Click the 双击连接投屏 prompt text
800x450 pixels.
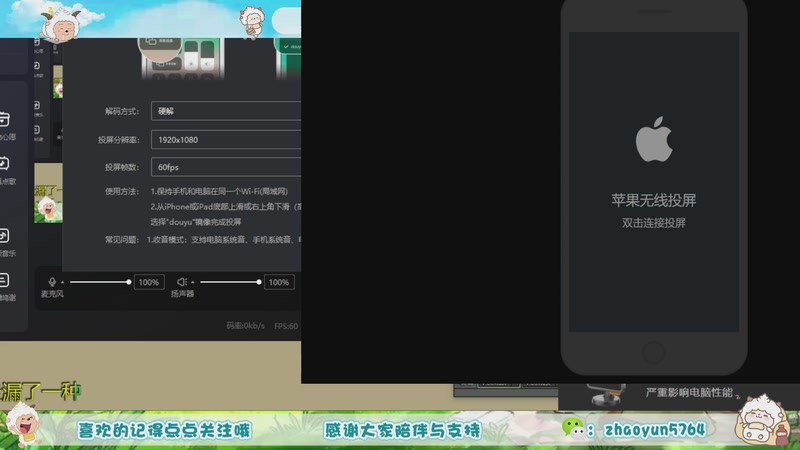[x=654, y=223]
